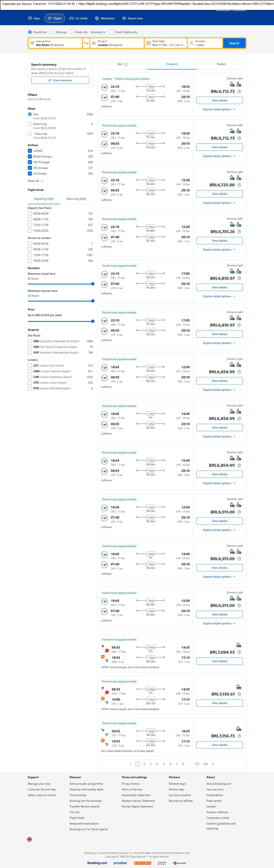Screen dimensions: 274x868
Task: Click the UK flag language icon in footer
Action: [30, 839]
